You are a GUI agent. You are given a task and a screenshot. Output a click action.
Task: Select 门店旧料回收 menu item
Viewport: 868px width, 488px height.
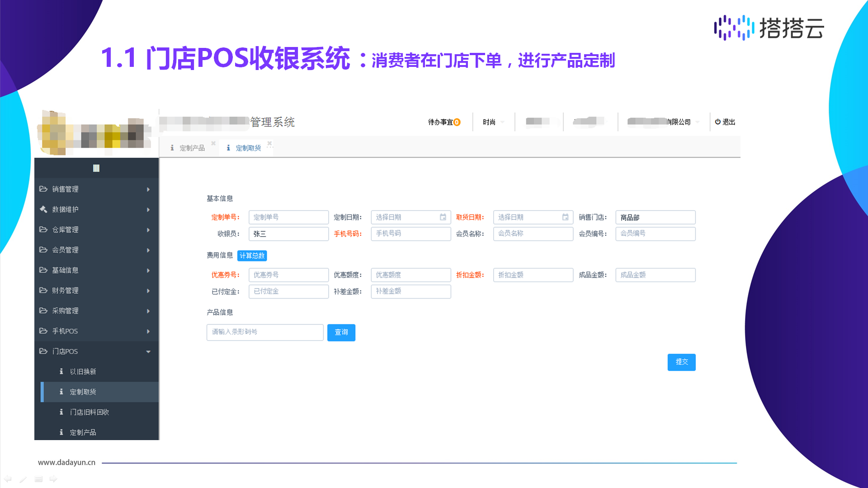pos(89,412)
